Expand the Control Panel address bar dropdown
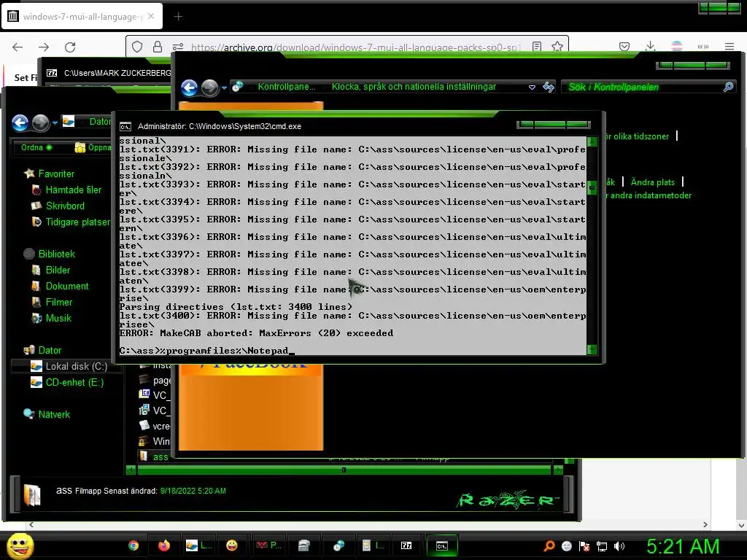This screenshot has height=560, width=747. [x=532, y=87]
